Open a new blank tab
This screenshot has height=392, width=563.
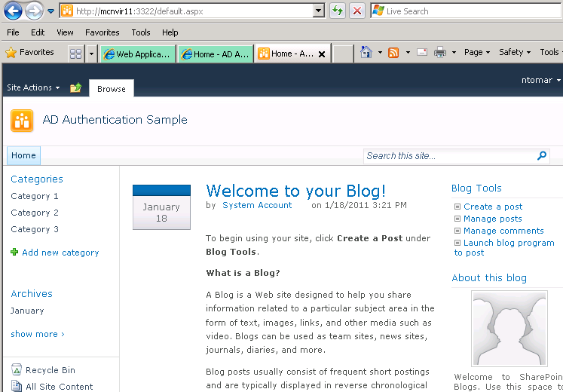tap(342, 54)
